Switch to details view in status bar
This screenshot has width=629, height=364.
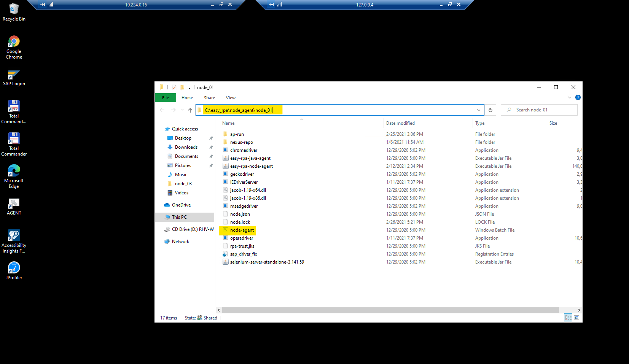pos(568,318)
